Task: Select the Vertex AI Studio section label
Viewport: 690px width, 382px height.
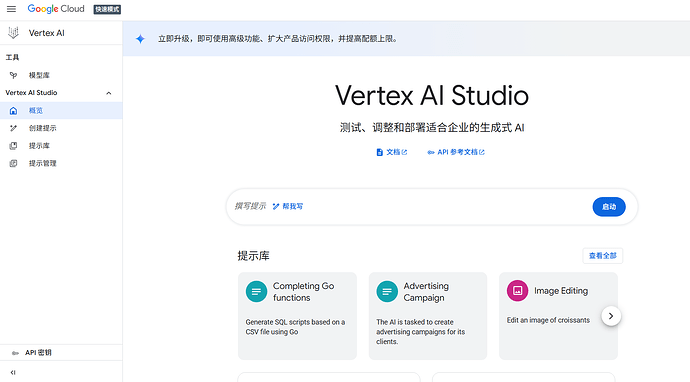Action: click(31, 92)
